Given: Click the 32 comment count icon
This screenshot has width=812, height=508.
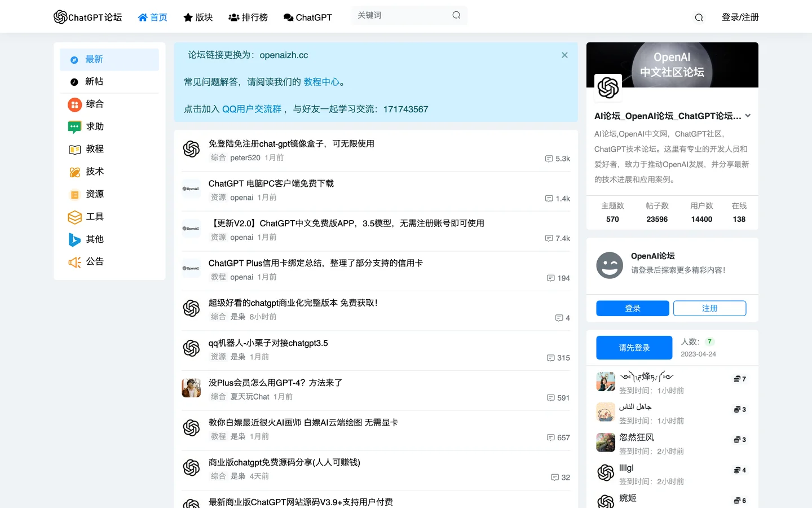Looking at the screenshot, I should click(x=555, y=478).
